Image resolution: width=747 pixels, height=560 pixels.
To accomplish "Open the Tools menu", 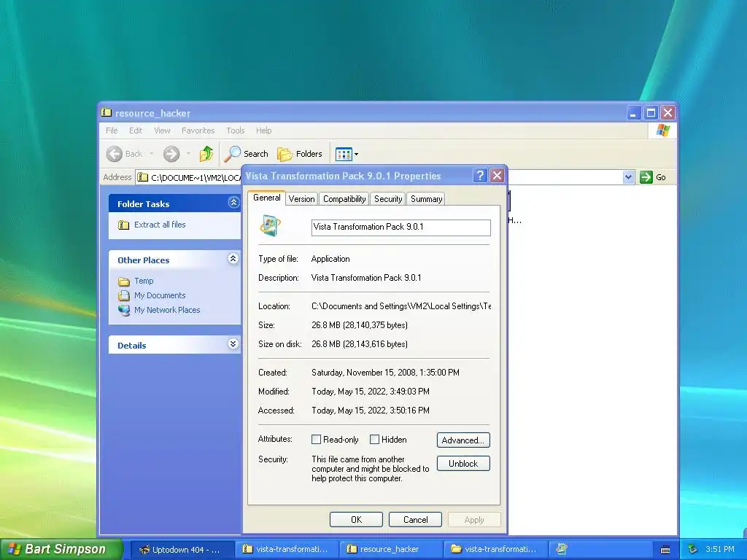I will 236,131.
